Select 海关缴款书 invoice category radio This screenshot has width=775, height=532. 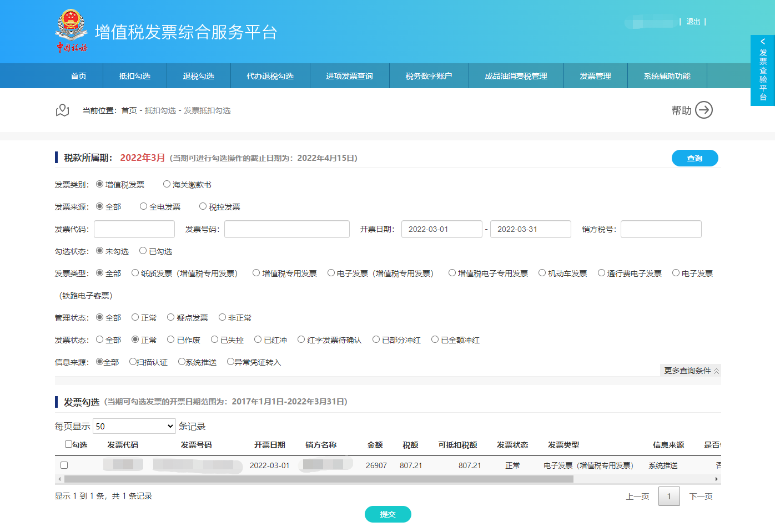coord(167,184)
